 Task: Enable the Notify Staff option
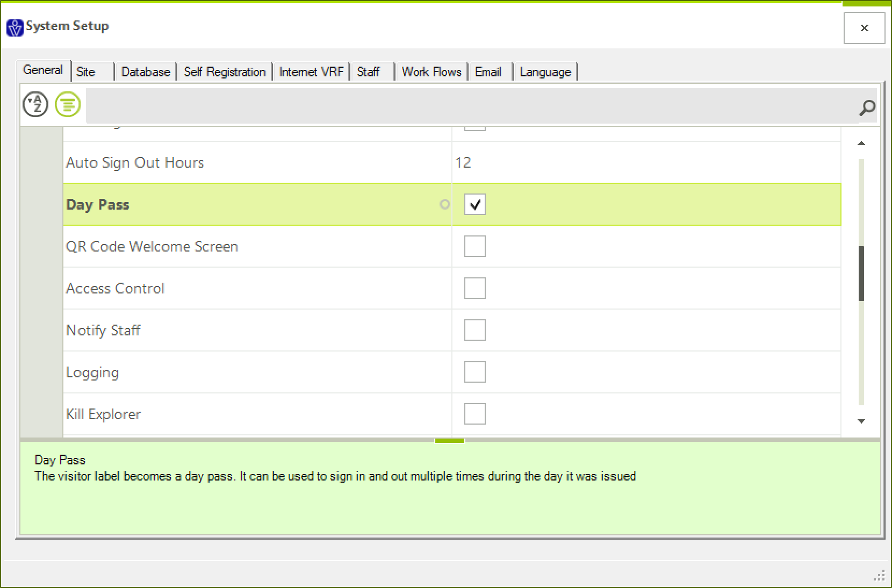pyautogui.click(x=474, y=330)
